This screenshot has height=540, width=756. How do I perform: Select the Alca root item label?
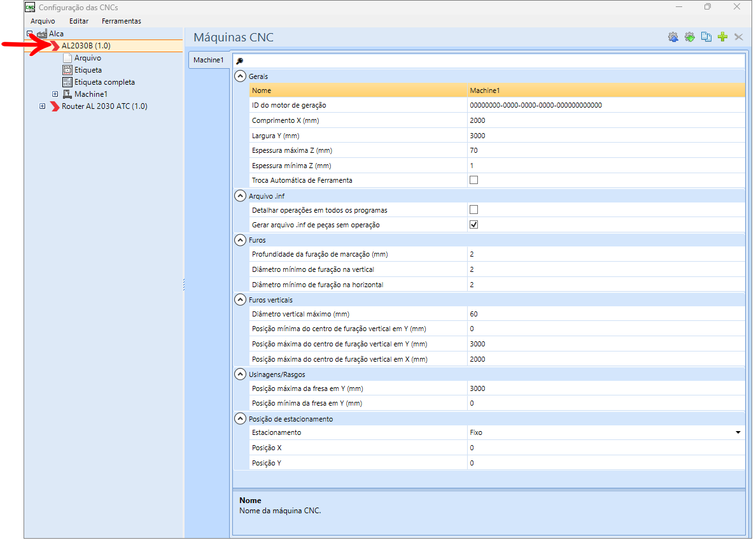point(57,34)
